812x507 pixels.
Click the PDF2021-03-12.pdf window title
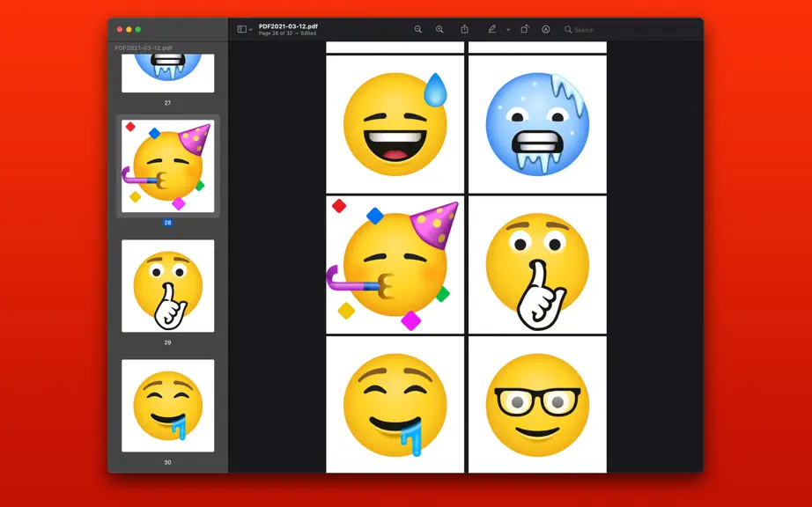(x=289, y=26)
